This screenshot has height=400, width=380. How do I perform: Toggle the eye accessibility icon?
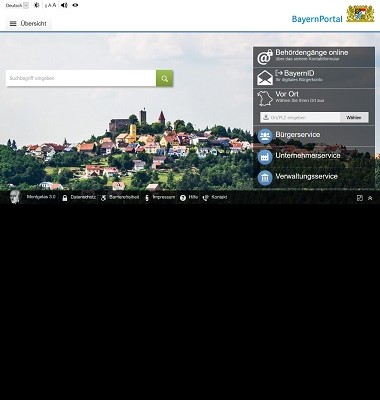tap(75, 5)
